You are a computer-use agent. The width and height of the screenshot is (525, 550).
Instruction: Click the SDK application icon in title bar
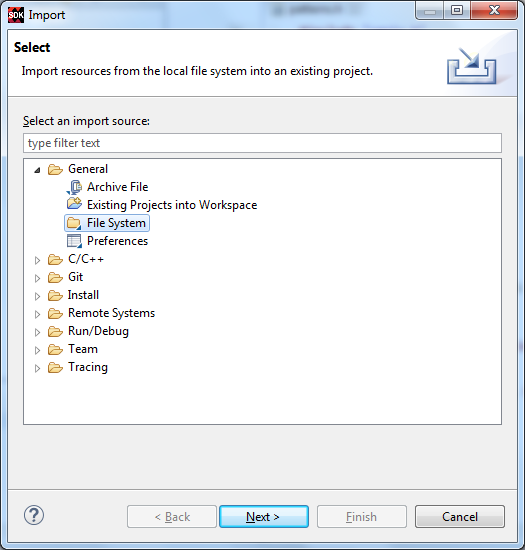click(16, 15)
